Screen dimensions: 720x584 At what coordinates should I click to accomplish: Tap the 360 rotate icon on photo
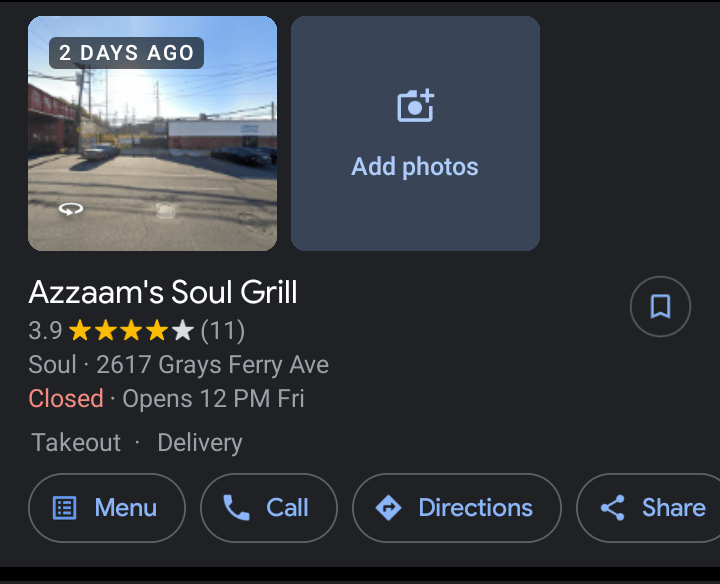click(x=71, y=209)
